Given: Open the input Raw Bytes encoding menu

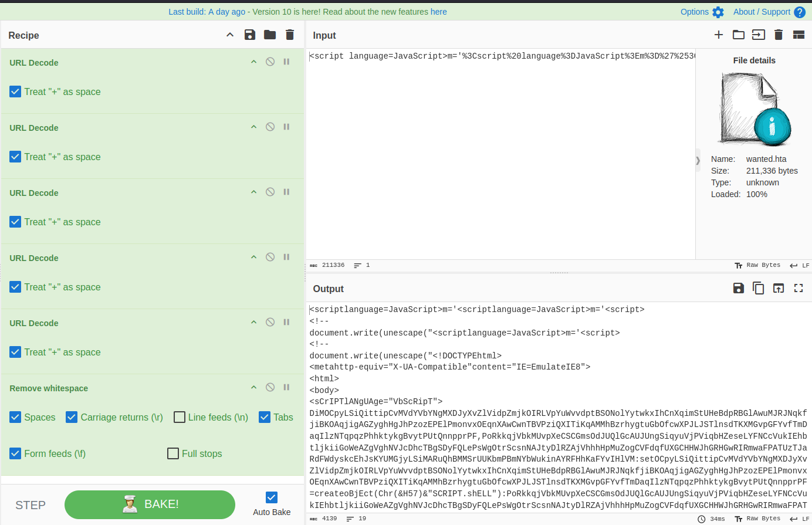Looking at the screenshot, I should pos(758,265).
